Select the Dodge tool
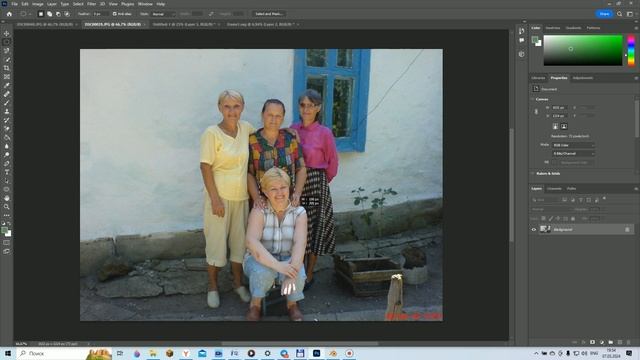The height and width of the screenshot is (360, 640). pyautogui.click(x=7, y=155)
